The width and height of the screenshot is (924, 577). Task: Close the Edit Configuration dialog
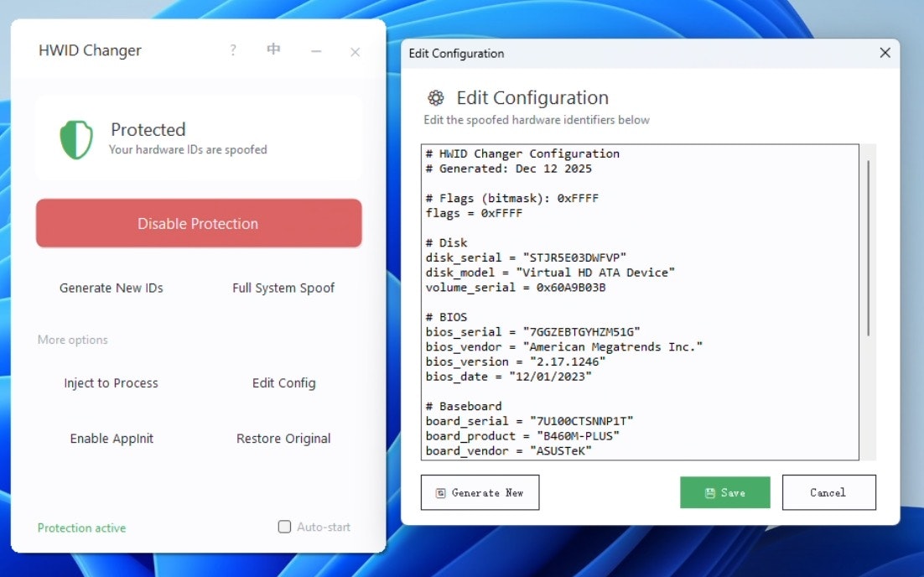coord(885,53)
